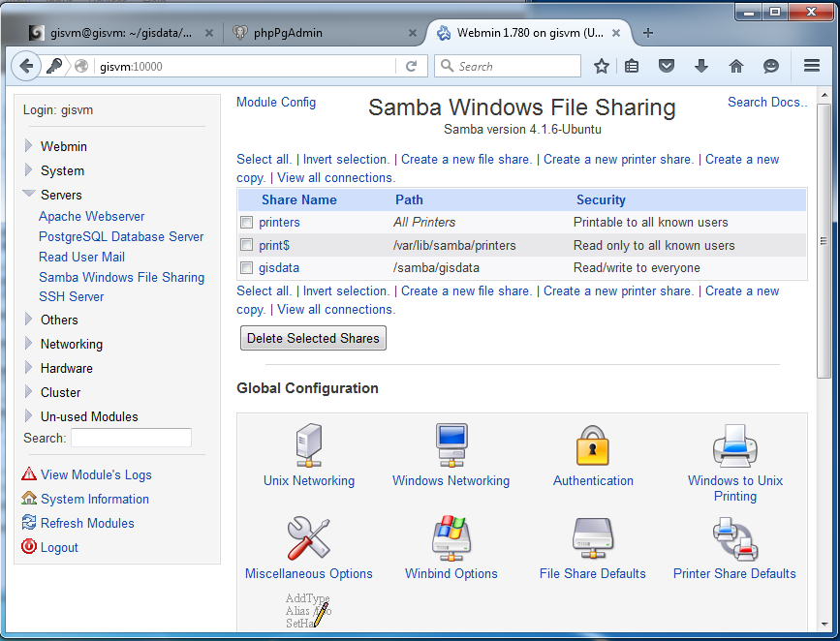The image size is (840, 641).
Task: Click the chat smiley icon in toolbar
Action: (770, 67)
